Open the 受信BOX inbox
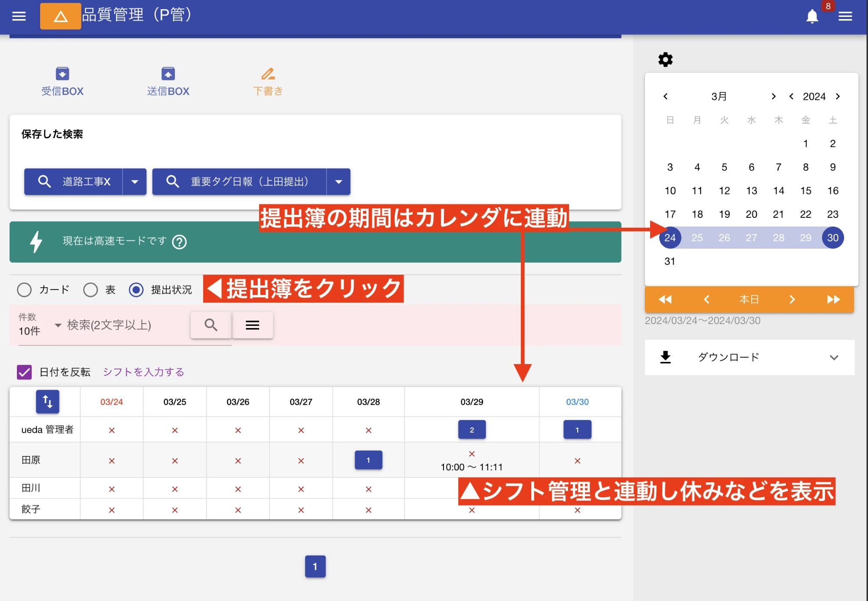Viewport: 868px width, 601px height. (x=62, y=81)
